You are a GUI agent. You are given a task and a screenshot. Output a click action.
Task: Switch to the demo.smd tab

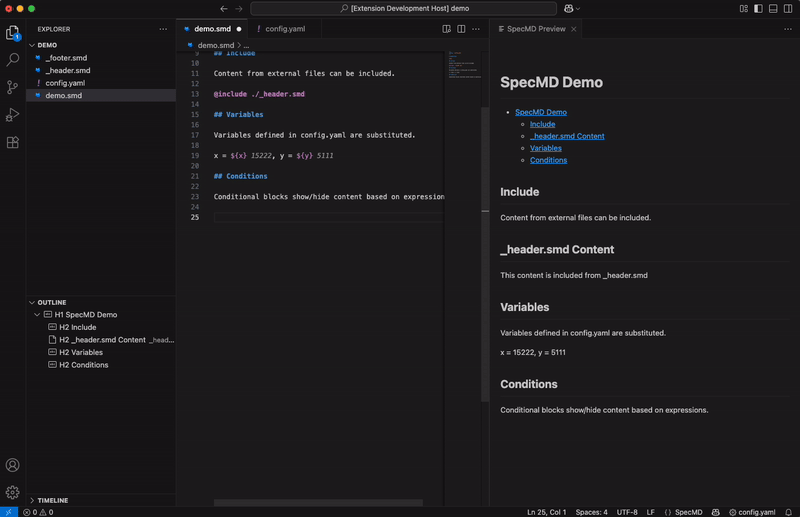point(212,29)
